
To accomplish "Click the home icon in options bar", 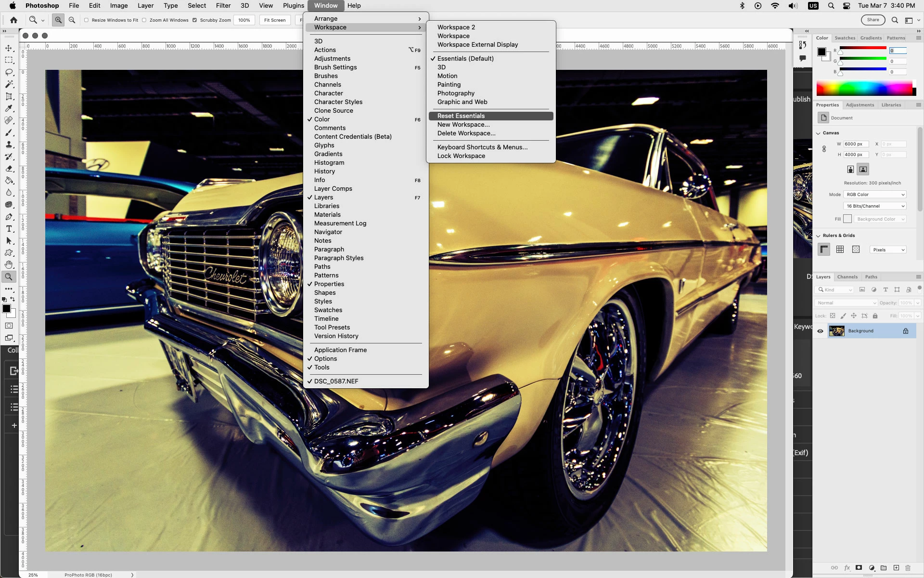I will tap(13, 20).
